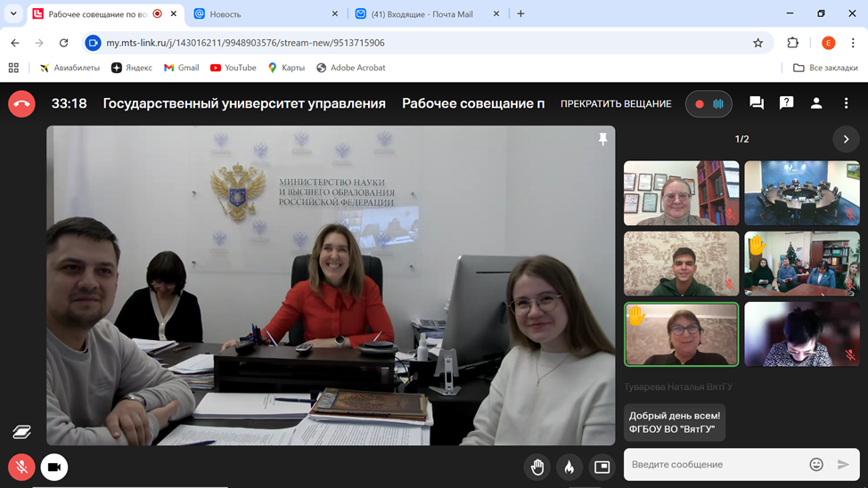The image size is (868, 488).
Task: Unpin the main video with pin icon
Action: click(x=602, y=139)
